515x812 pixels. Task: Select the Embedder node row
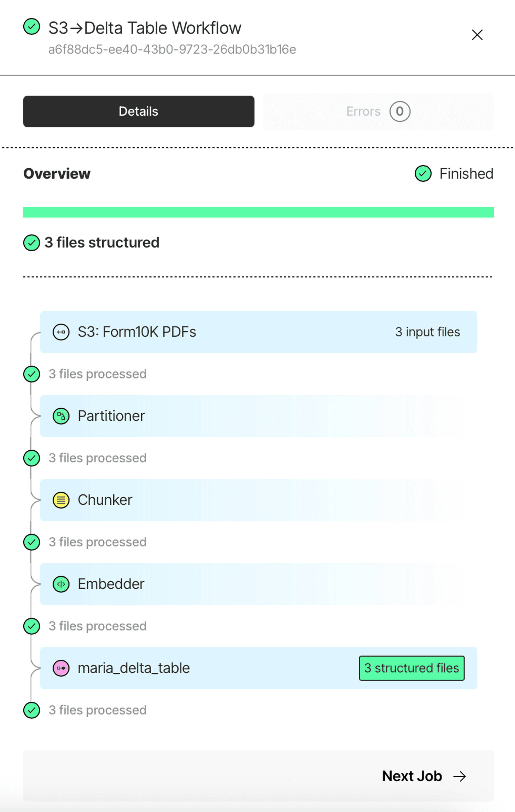[x=259, y=584]
